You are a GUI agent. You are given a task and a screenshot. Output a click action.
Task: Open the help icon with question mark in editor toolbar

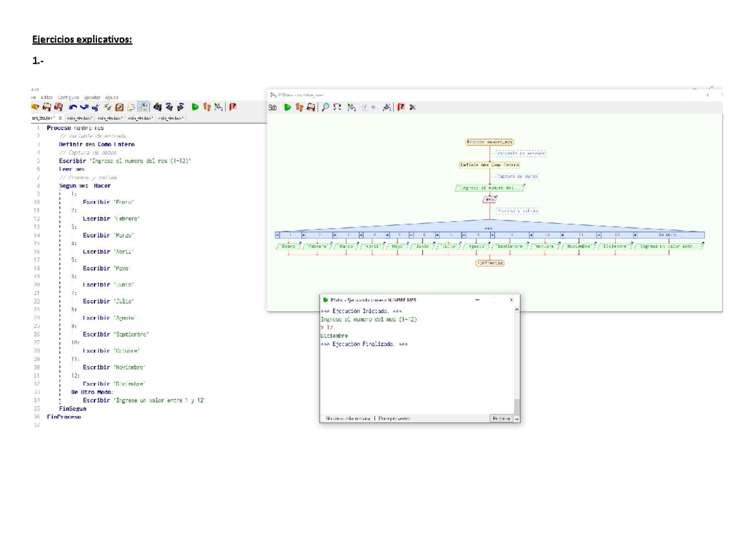click(x=232, y=107)
